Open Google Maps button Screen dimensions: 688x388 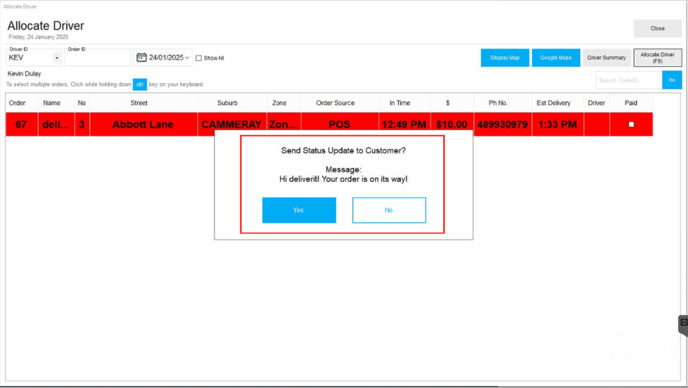coord(555,57)
